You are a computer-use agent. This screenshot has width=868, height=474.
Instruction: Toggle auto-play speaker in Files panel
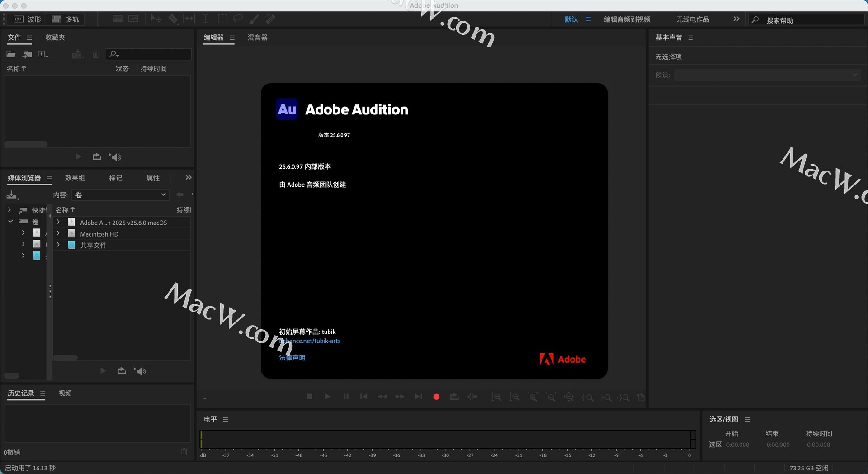pyautogui.click(x=115, y=157)
